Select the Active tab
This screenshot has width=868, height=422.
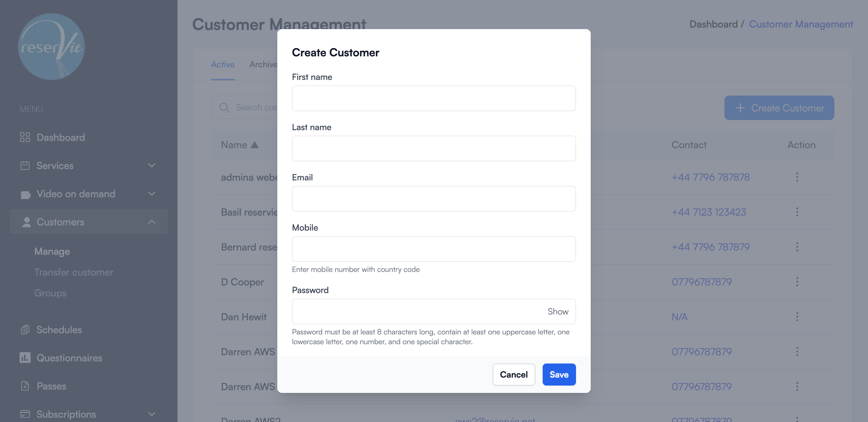[x=223, y=64]
